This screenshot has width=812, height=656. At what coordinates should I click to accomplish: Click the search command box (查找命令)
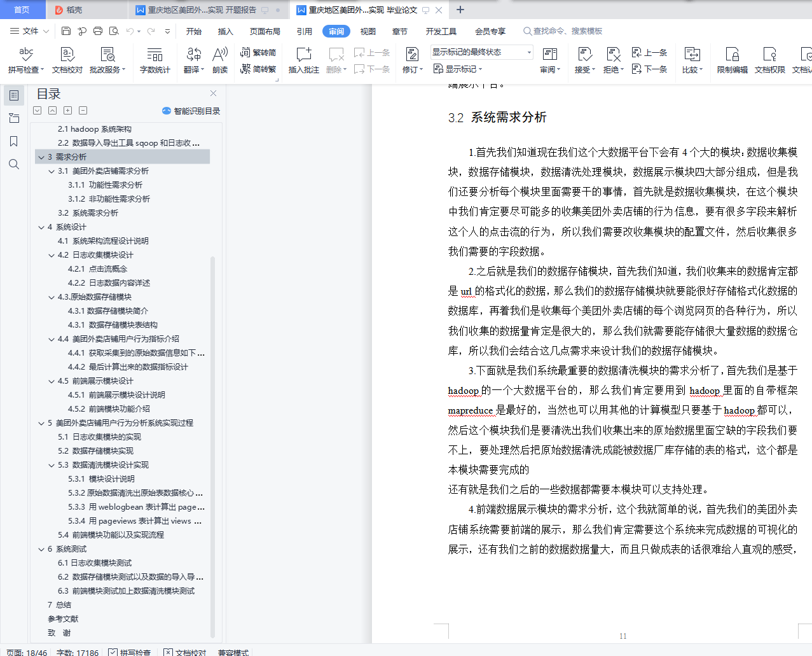[563, 31]
